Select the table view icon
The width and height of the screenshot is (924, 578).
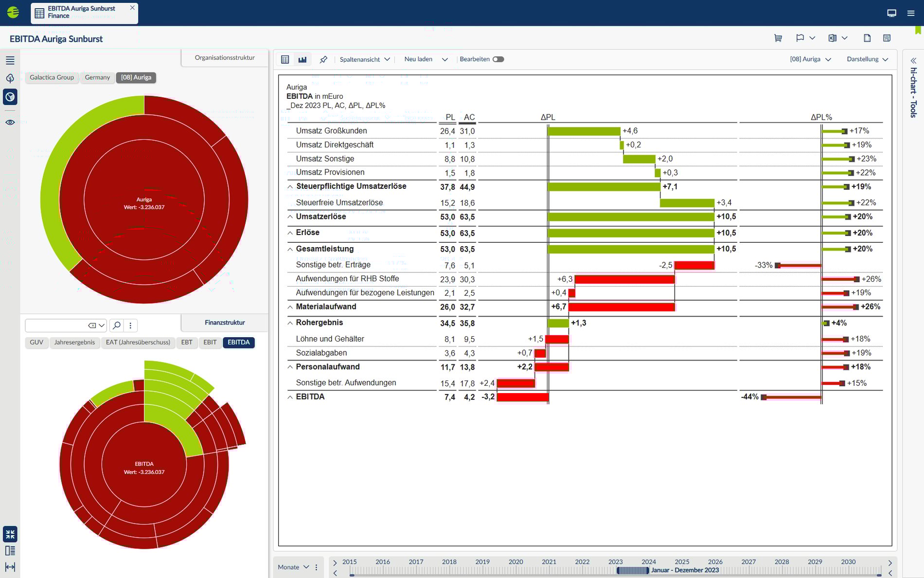coord(285,59)
